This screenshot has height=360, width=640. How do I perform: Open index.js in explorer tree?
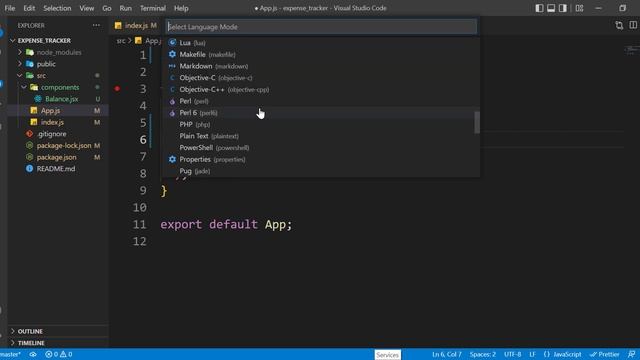pyautogui.click(x=52, y=122)
